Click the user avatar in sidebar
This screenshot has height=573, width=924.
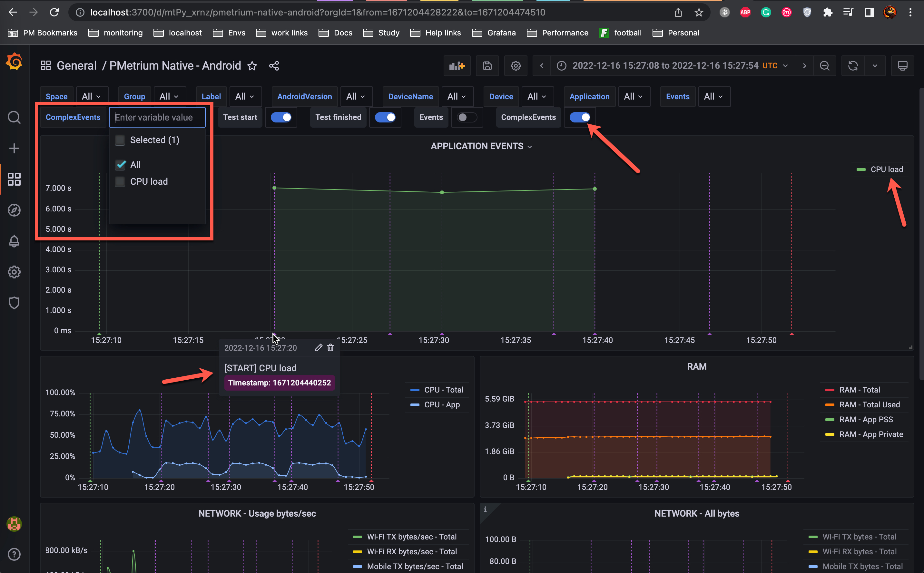pyautogui.click(x=14, y=524)
